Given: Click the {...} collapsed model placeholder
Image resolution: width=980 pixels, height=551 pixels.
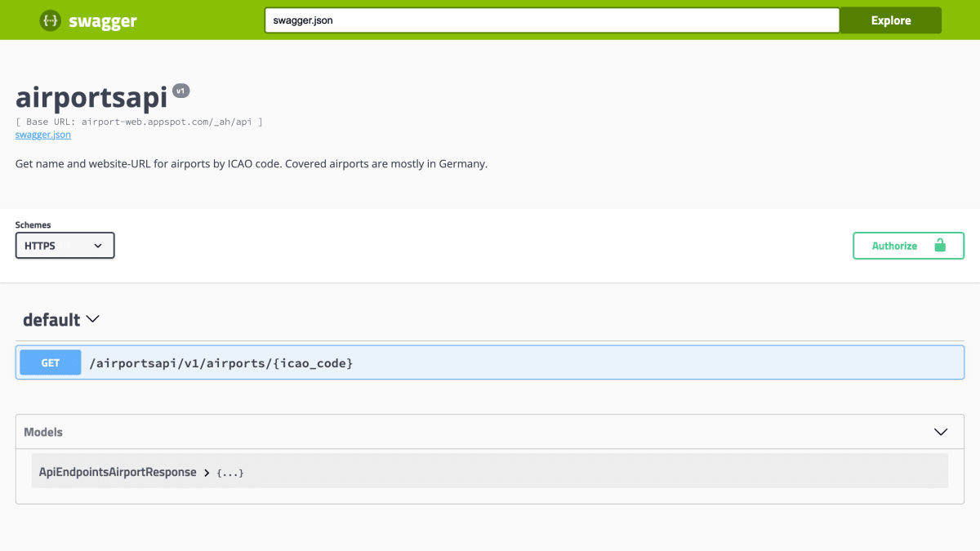Looking at the screenshot, I should 230,473.
